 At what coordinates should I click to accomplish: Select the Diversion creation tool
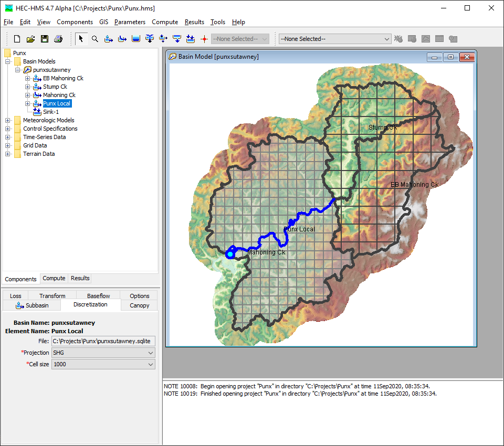pos(163,39)
